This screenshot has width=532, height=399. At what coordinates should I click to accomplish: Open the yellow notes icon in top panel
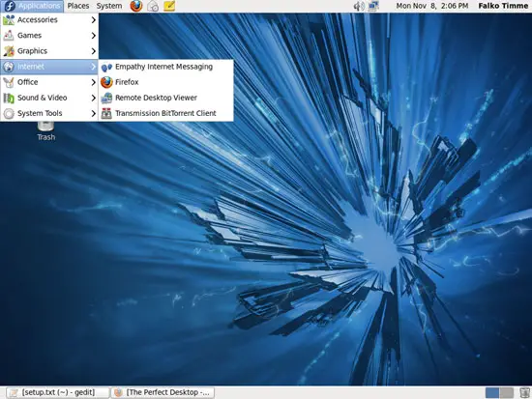169,6
